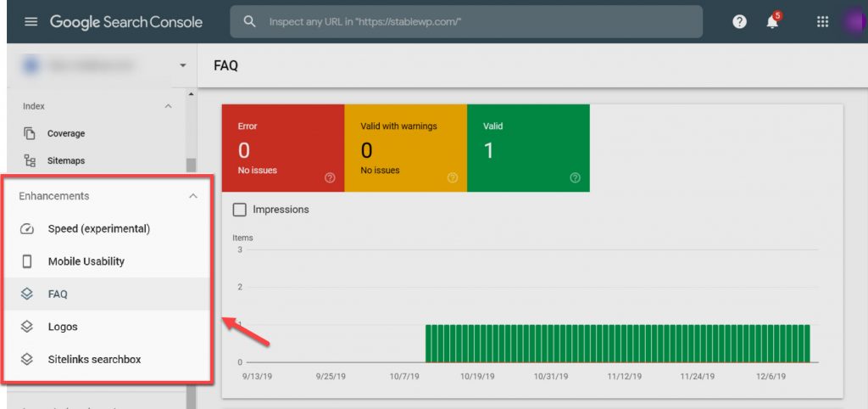Open the purple account avatar

coord(854,21)
